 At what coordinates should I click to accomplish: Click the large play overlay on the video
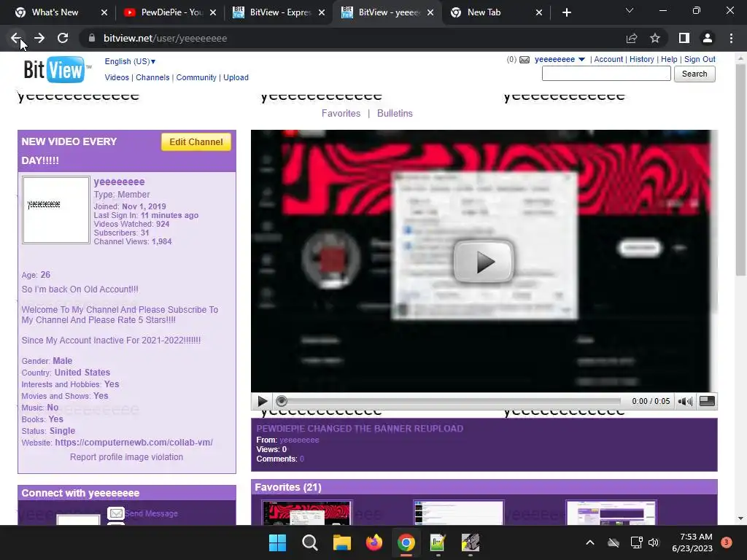coord(484,262)
